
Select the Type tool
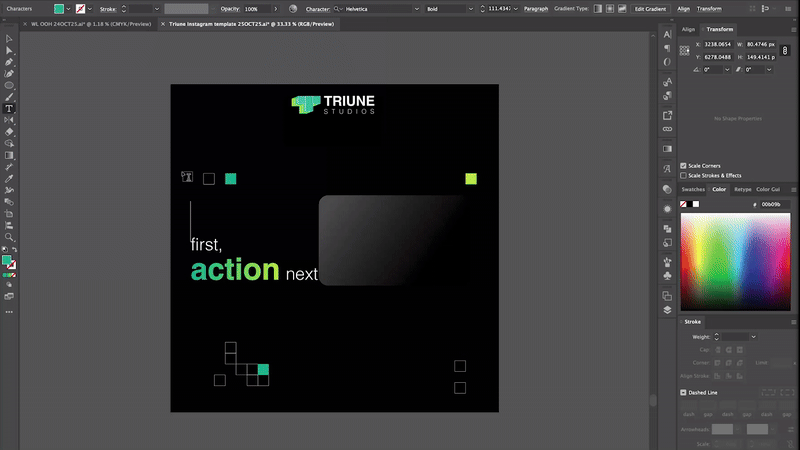pos(9,109)
